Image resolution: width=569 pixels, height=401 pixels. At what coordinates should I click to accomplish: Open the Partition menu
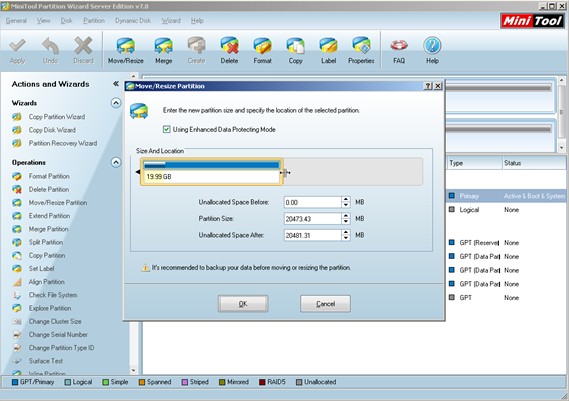(94, 21)
